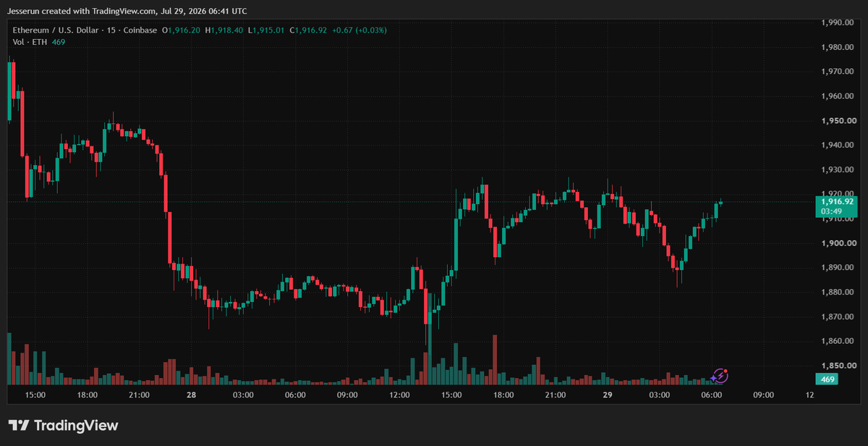The height and width of the screenshot is (446, 868).
Task: Click the last time axis label 12
Action: click(809, 395)
